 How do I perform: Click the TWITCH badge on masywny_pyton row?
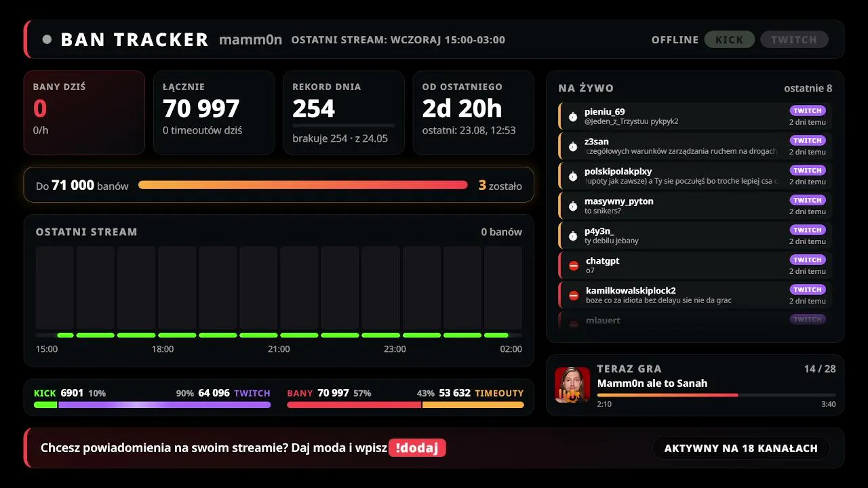(808, 200)
